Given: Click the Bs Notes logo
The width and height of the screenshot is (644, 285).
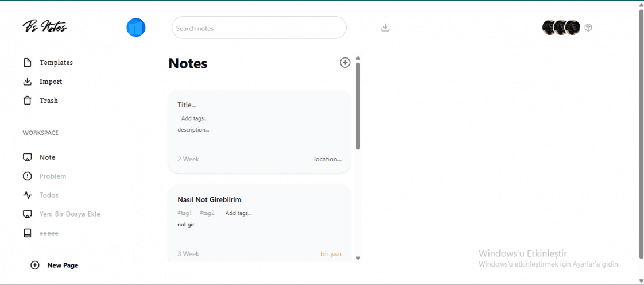Looking at the screenshot, I should coord(45,27).
